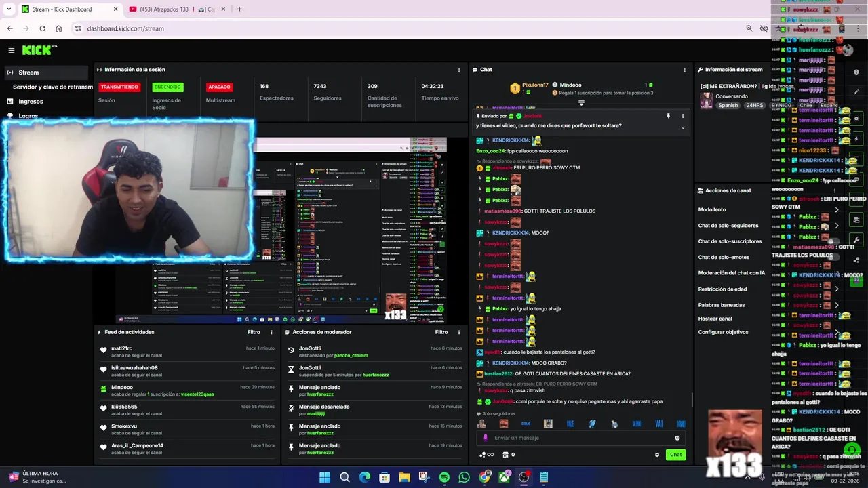Open Spotify from taskbar
The width and height of the screenshot is (868, 488).
click(444, 477)
